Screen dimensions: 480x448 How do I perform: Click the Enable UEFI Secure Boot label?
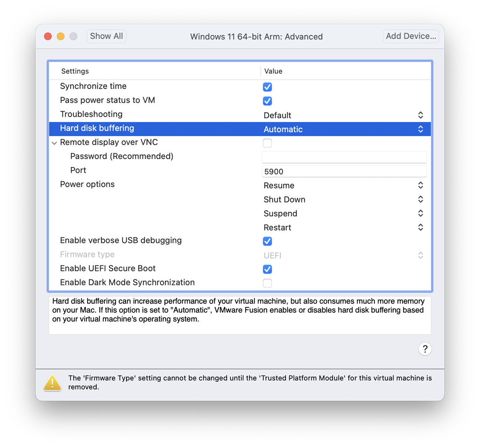[108, 268]
